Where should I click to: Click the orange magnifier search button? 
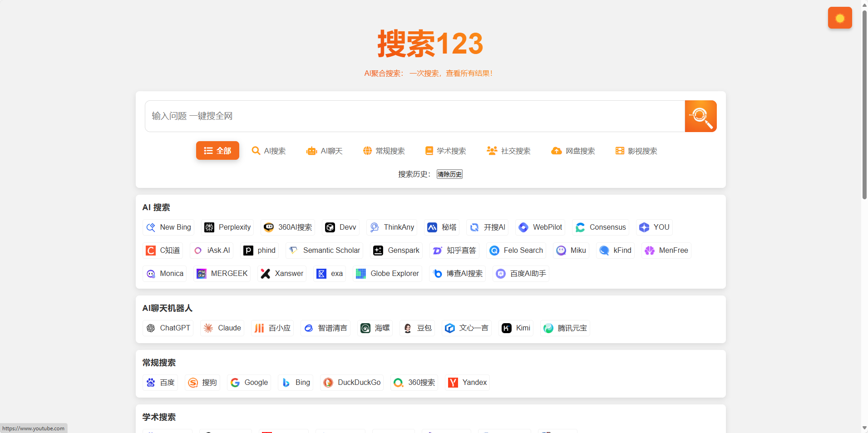[700, 116]
